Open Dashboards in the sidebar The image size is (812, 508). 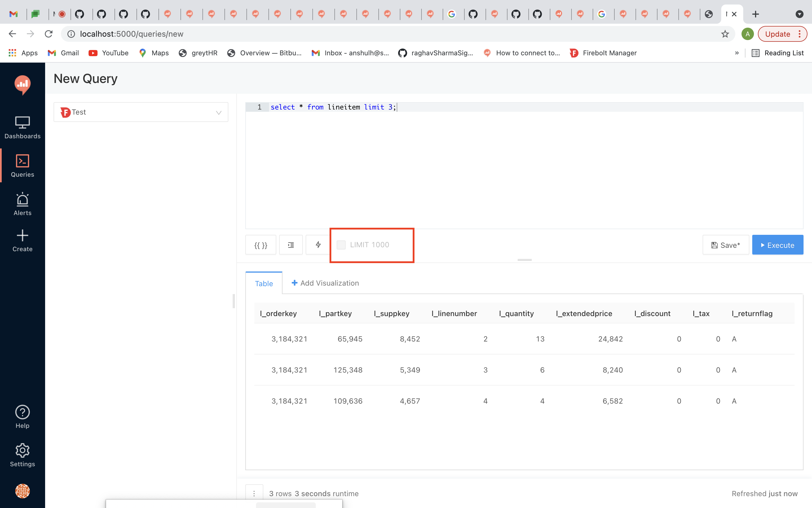click(x=23, y=128)
